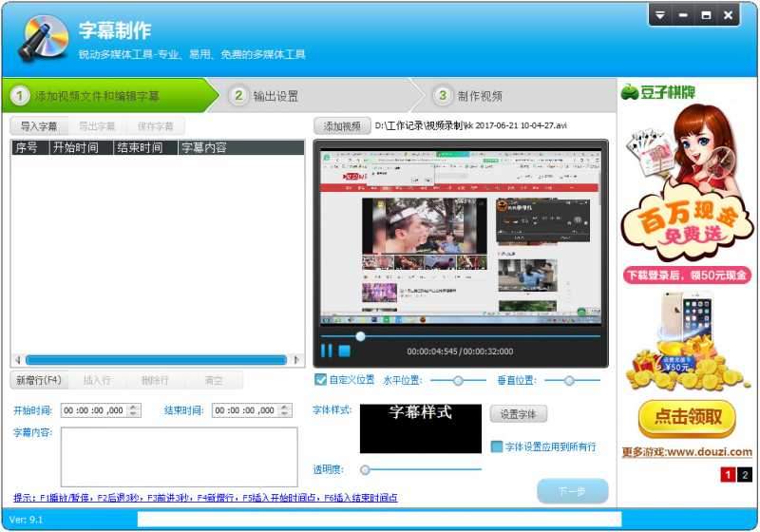Viewport: 760px width, 532px height.
Task: Stop the video preview playback
Action: point(345,351)
